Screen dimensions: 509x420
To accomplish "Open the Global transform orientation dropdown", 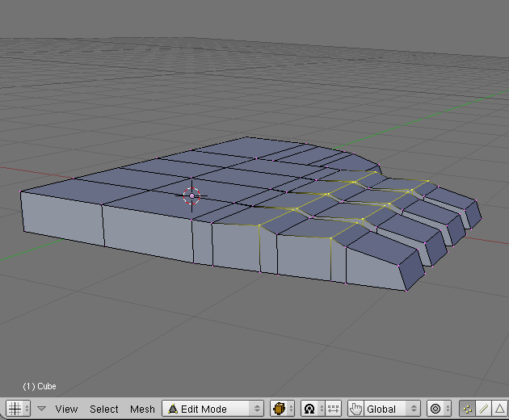I will (392, 409).
